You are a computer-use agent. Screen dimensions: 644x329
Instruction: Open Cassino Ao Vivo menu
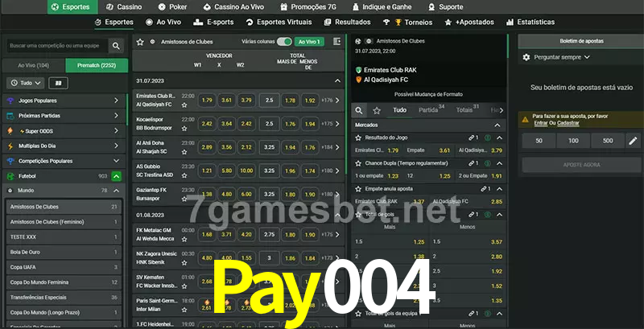click(233, 7)
